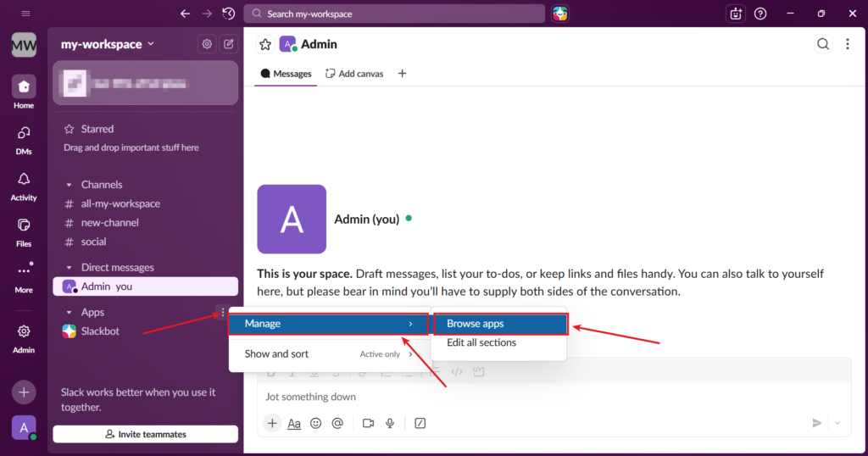Open the calendar sparkle icon in title bar
This screenshot has width=868, height=456.
click(x=735, y=14)
